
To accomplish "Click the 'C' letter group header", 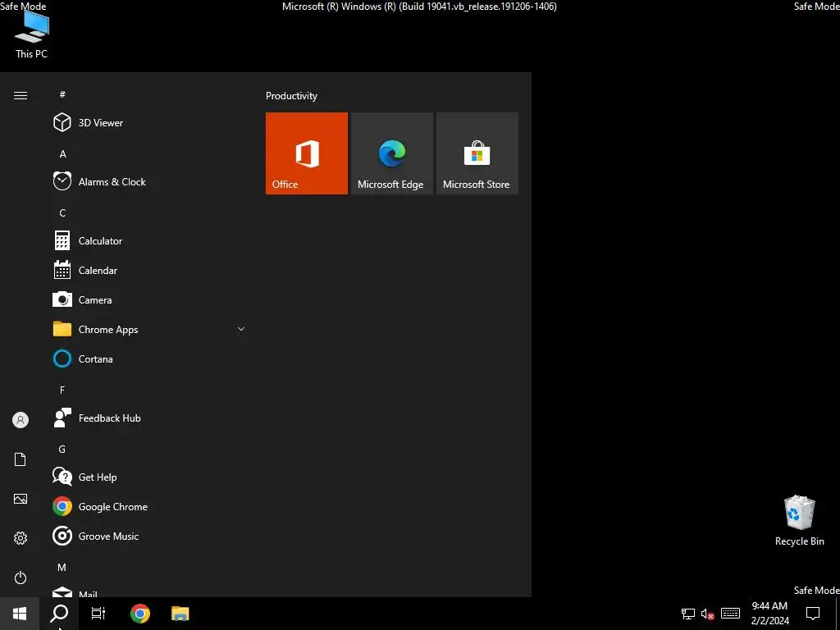I will coord(62,213).
